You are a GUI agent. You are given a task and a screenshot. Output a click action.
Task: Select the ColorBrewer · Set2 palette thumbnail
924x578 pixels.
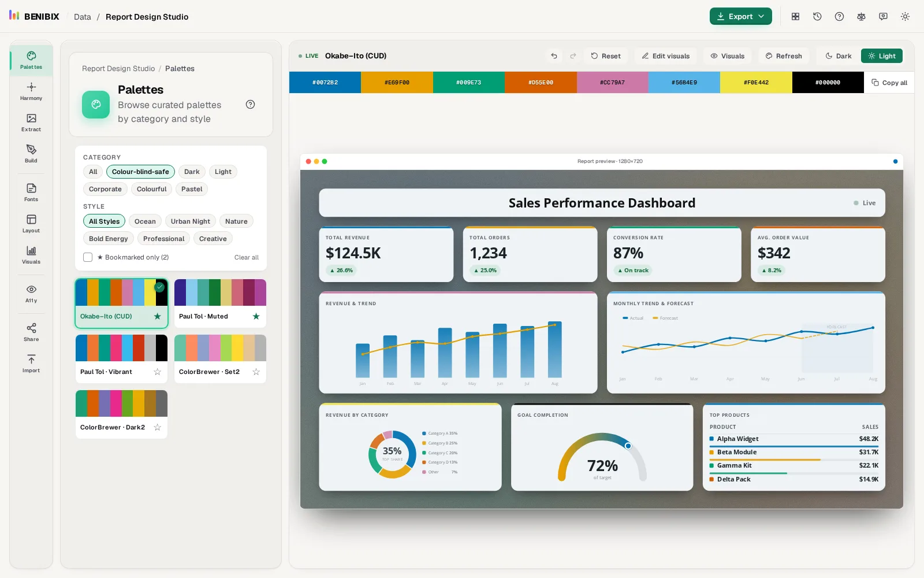tap(220, 349)
